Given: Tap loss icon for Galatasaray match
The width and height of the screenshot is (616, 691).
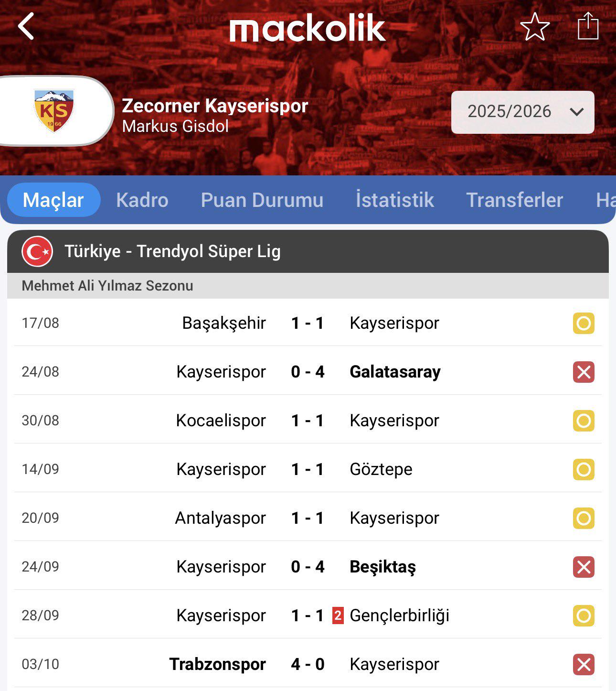Looking at the screenshot, I should coord(584,372).
